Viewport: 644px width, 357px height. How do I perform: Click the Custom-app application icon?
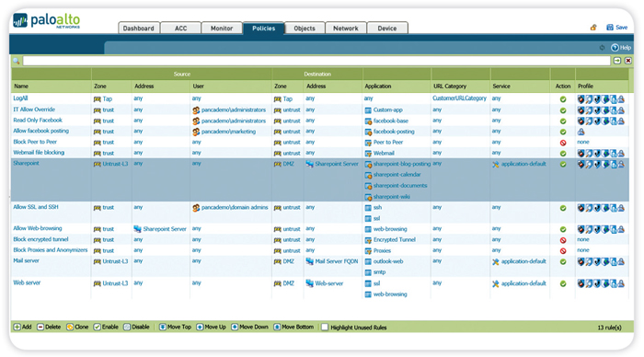(368, 110)
